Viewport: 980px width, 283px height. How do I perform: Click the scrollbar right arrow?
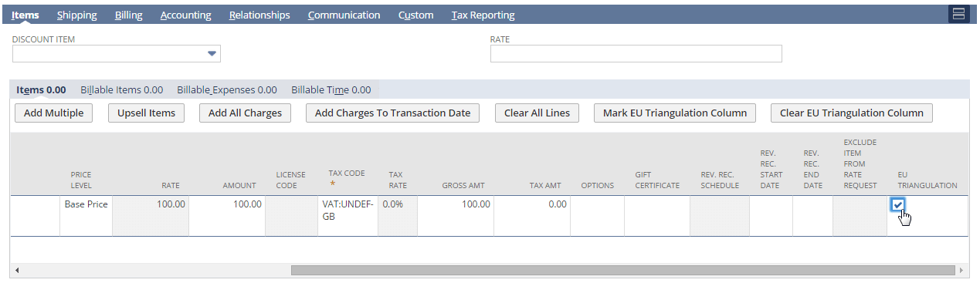961,270
